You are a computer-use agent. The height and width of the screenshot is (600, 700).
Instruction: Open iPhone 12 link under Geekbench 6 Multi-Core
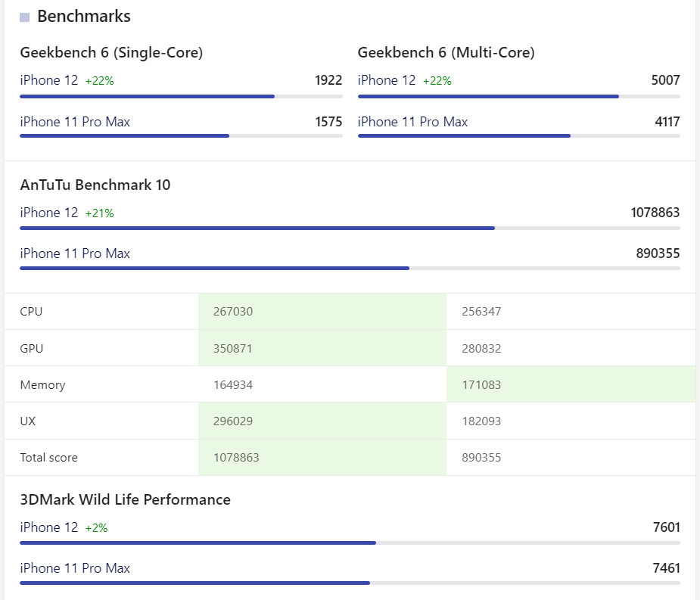[387, 80]
